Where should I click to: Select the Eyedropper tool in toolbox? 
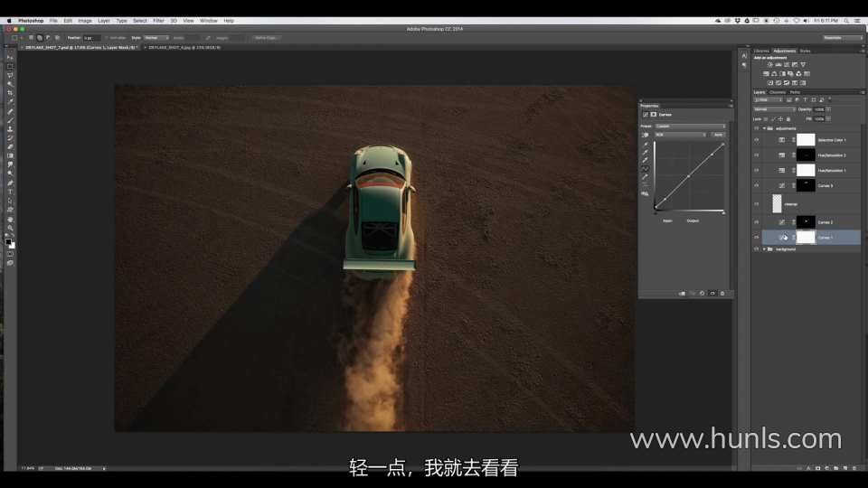(x=10, y=101)
